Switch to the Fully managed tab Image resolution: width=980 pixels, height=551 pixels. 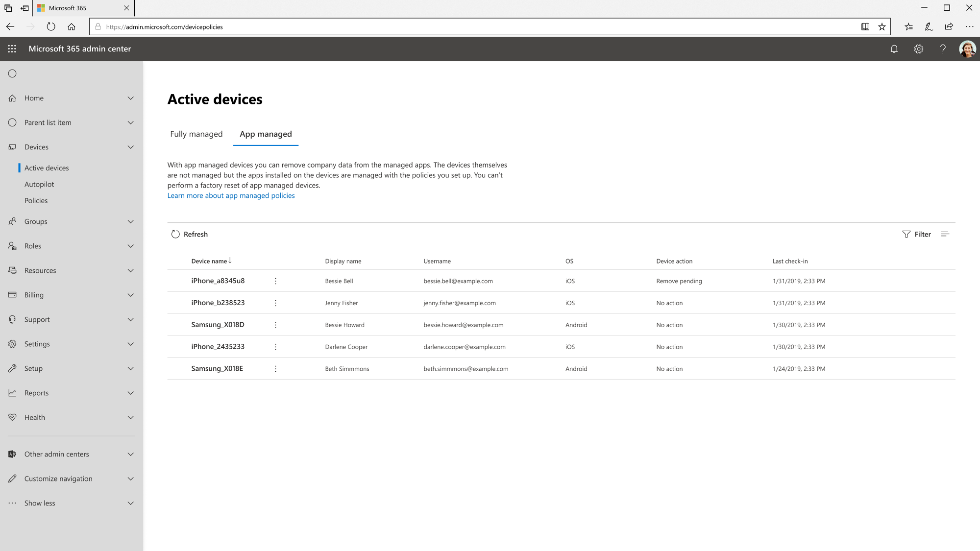coord(196,134)
